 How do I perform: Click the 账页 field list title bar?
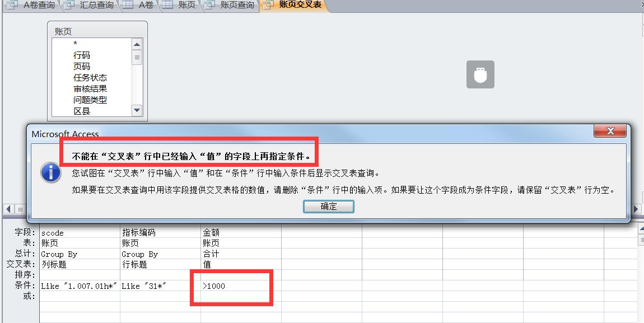click(97, 31)
